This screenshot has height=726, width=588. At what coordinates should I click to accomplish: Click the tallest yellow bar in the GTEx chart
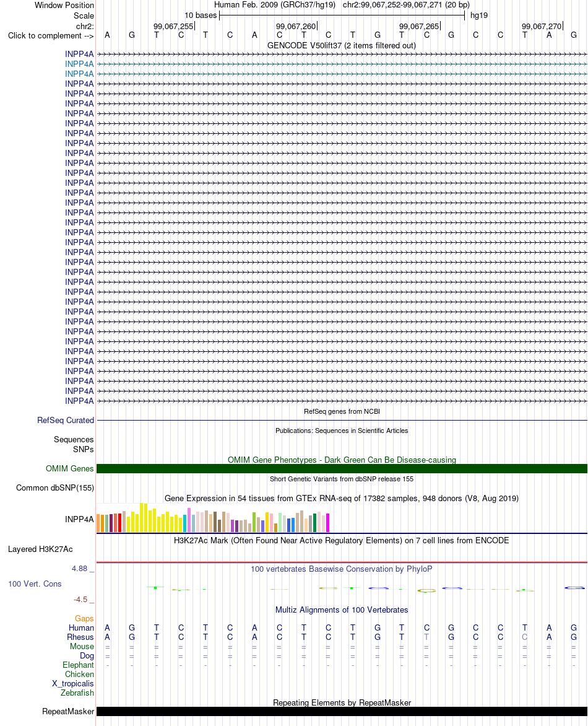pos(142,518)
